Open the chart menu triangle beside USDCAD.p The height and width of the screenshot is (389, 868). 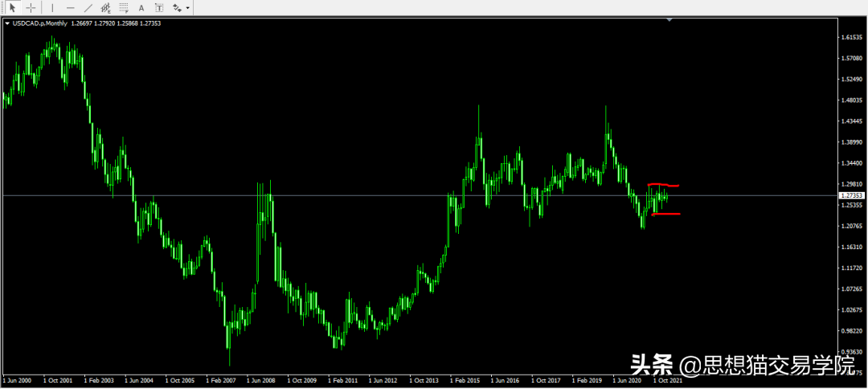(7, 24)
